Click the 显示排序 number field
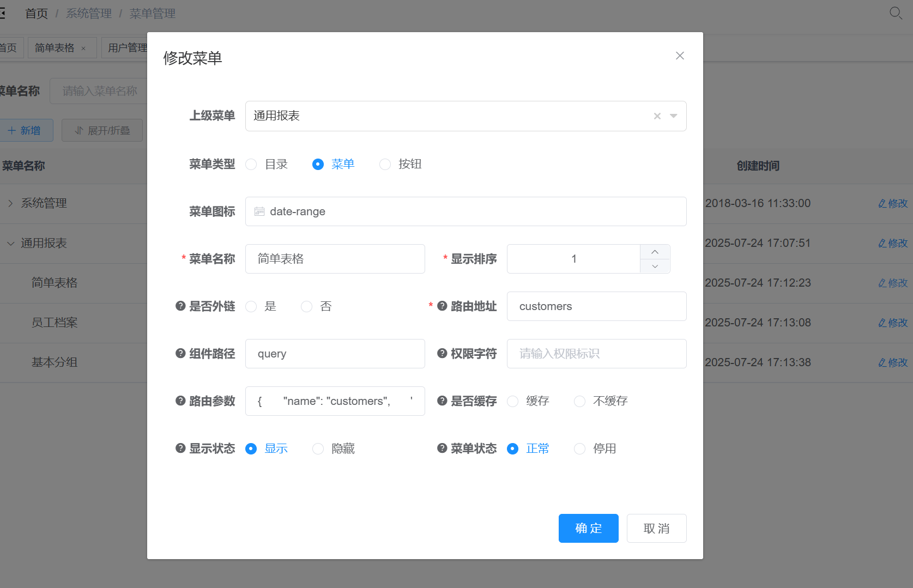The image size is (913, 588). pyautogui.click(x=573, y=259)
